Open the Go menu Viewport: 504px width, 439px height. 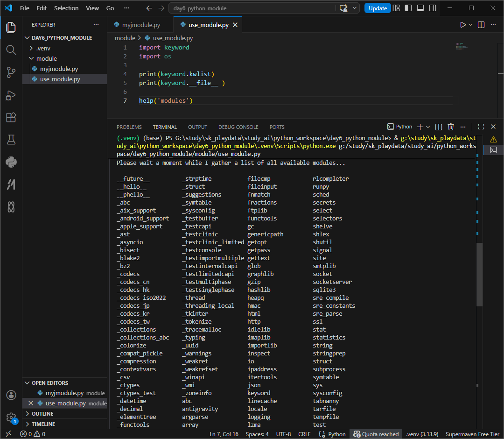[110, 8]
